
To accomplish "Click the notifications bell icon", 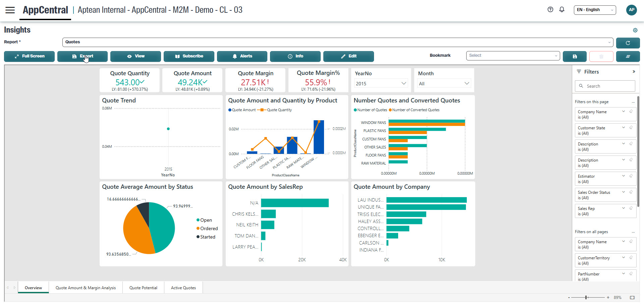I will 562,10.
